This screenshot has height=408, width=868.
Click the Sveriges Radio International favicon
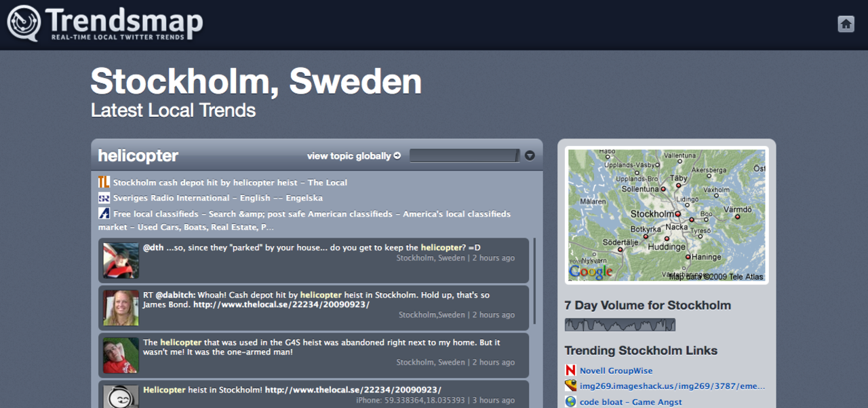[104, 198]
